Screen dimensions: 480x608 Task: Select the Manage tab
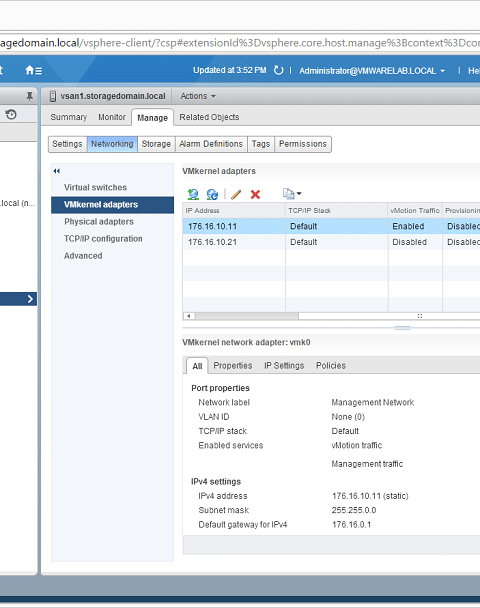pyautogui.click(x=152, y=117)
